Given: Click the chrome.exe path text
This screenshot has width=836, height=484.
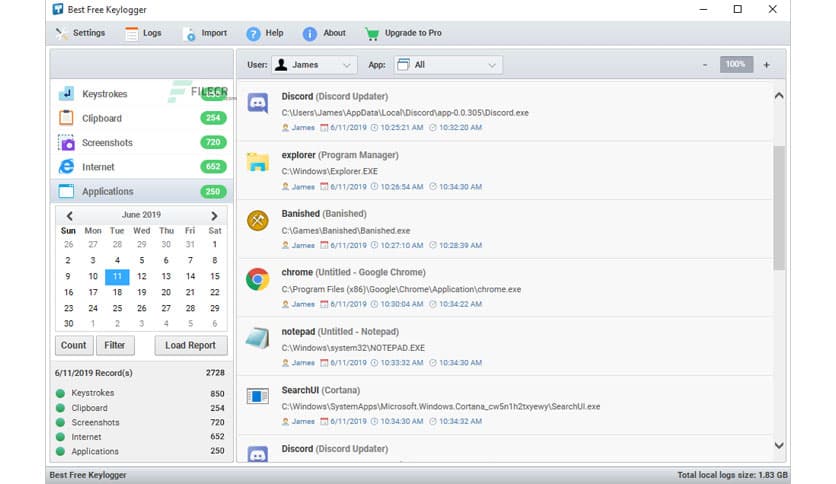Looking at the screenshot, I should coord(401,289).
